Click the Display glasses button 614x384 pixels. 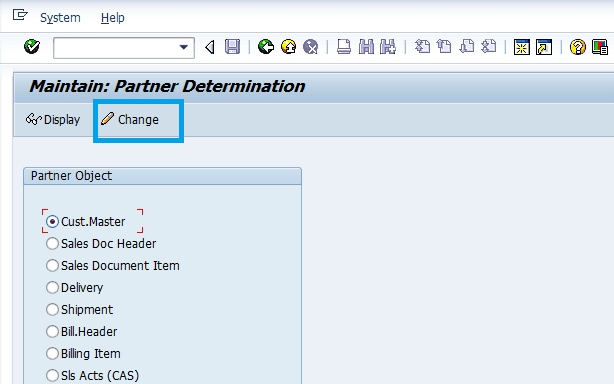[x=53, y=119]
